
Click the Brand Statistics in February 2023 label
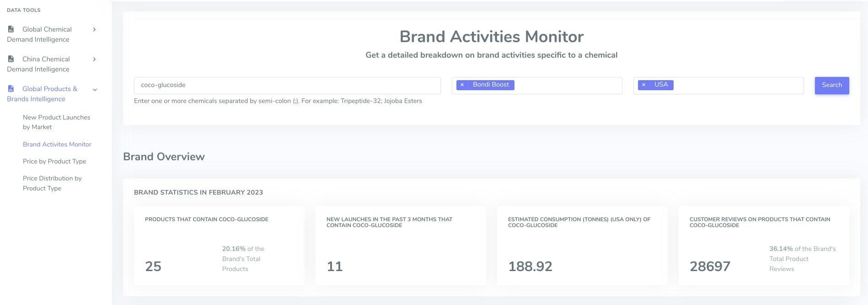(x=198, y=192)
